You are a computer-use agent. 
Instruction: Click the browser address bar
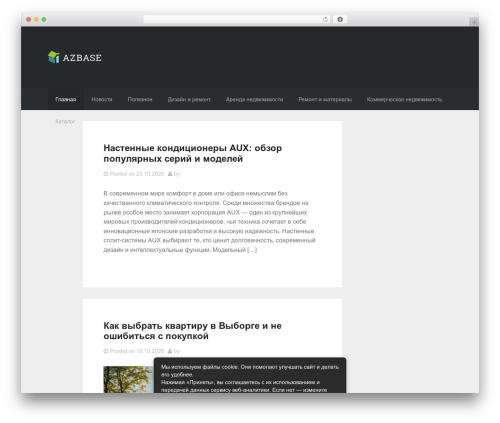click(x=236, y=19)
